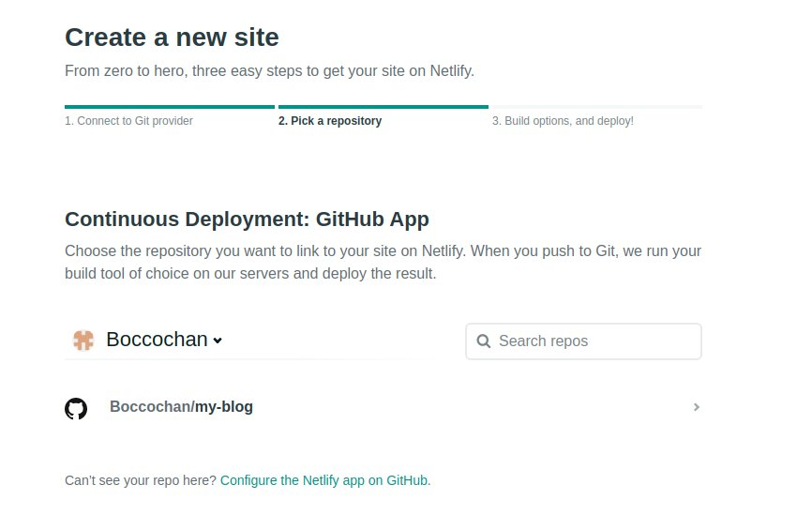Viewport: 812px width, 515px height.
Task: Click the GitHub octocat icon beside my-blog
Action: [x=76, y=408]
